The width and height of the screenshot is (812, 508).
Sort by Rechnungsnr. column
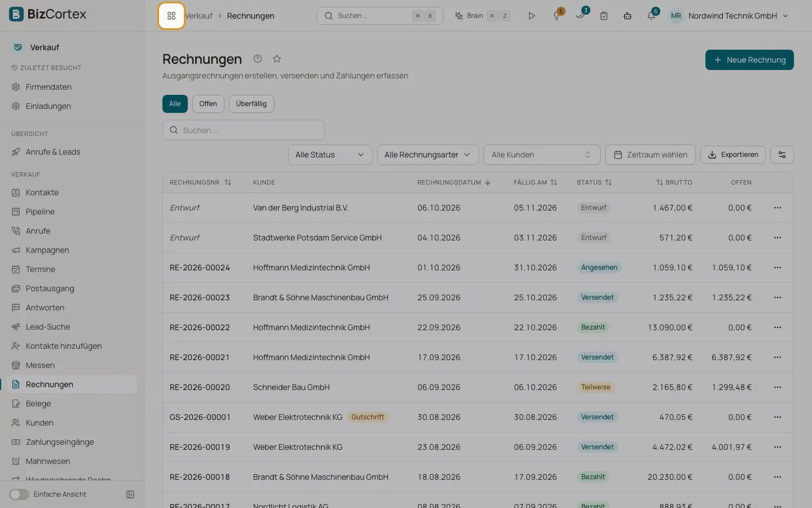200,182
